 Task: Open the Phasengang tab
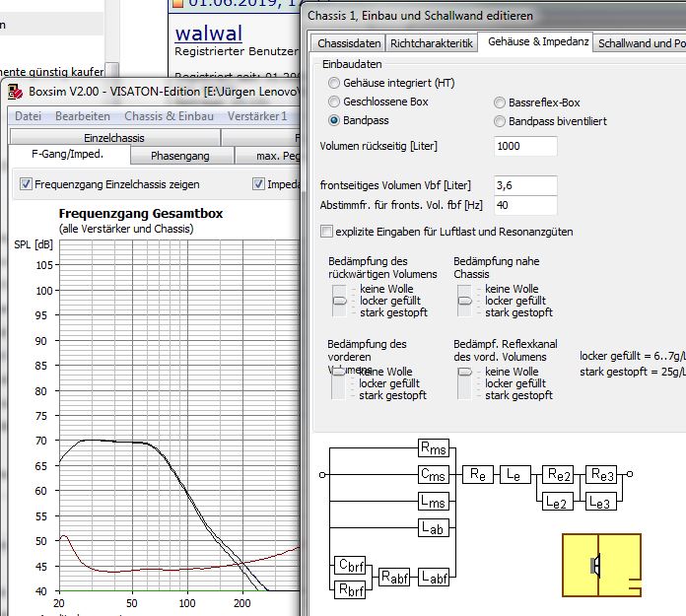click(180, 156)
